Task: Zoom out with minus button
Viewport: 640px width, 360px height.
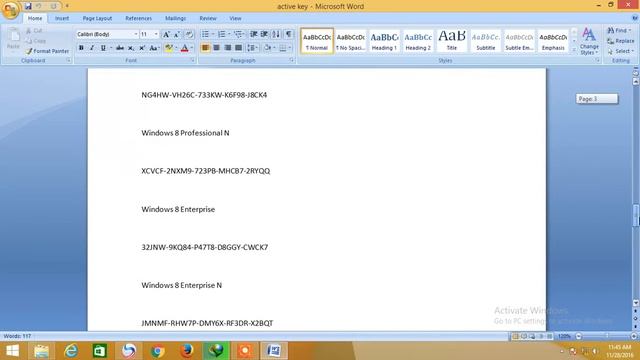Action: (578, 336)
